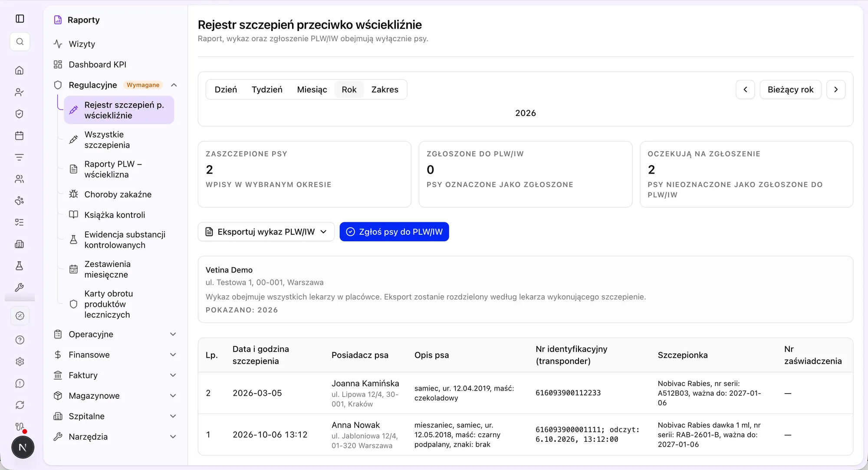Open the search magnifier icon
Image resolution: width=868 pixels, height=470 pixels.
pyautogui.click(x=20, y=42)
